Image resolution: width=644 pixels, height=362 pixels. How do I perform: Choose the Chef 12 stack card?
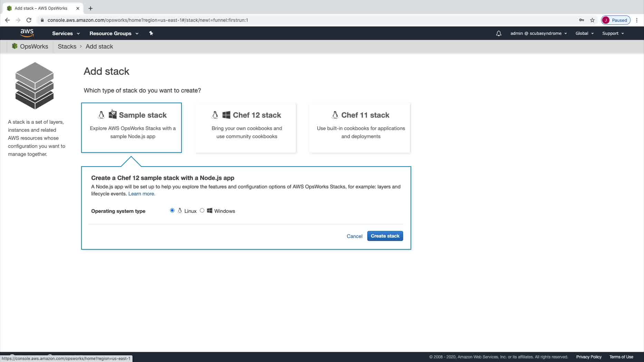[x=246, y=128]
